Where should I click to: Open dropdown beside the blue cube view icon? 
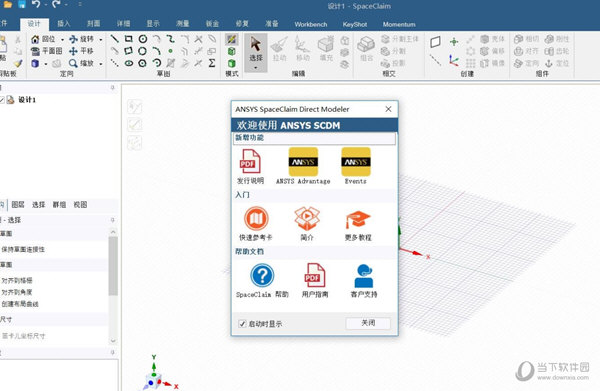[46, 64]
